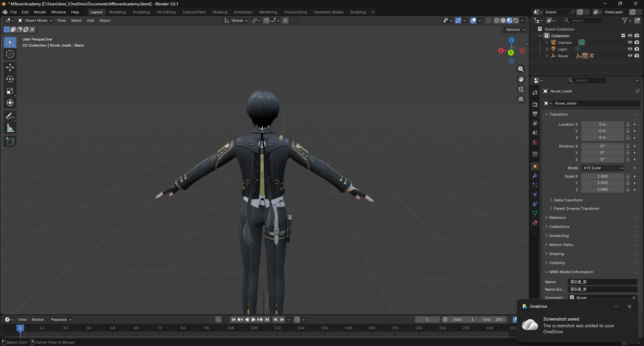This screenshot has height=346, width=644.
Task: Open the Object Constraints properties tab
Action: pos(535,204)
